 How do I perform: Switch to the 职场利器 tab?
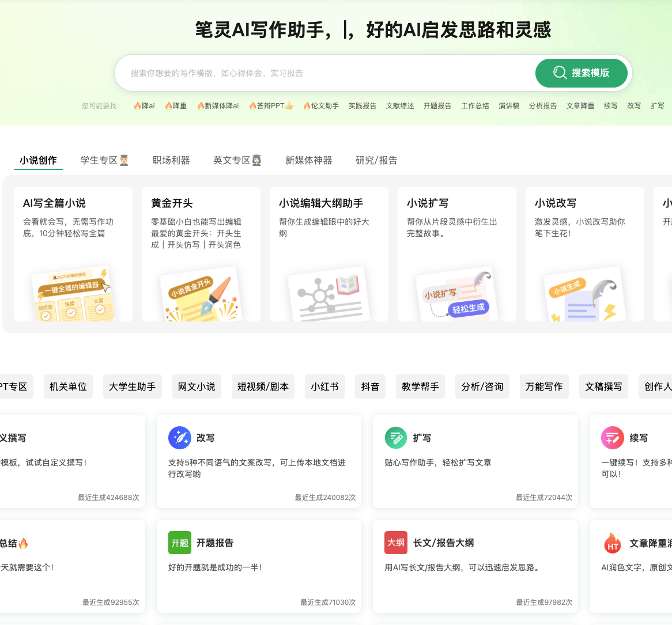click(x=171, y=160)
